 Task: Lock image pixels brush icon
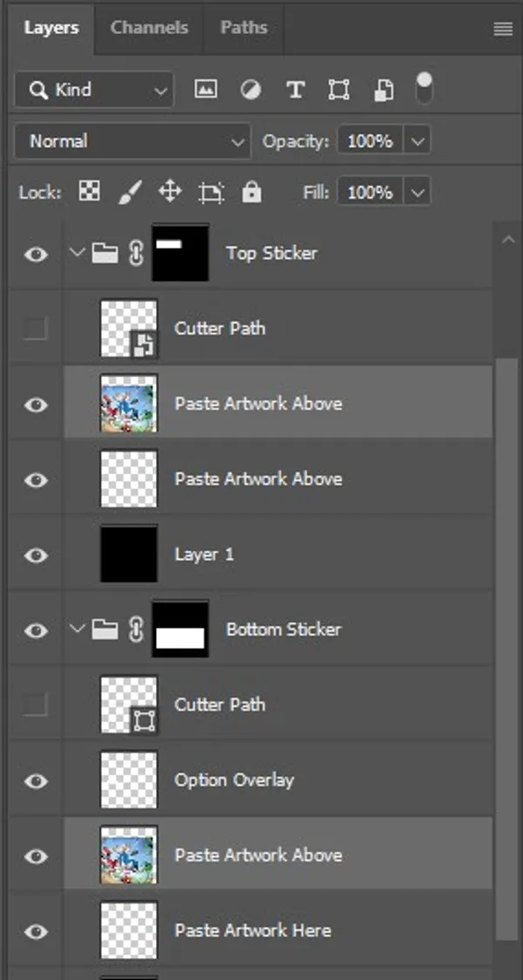click(129, 192)
